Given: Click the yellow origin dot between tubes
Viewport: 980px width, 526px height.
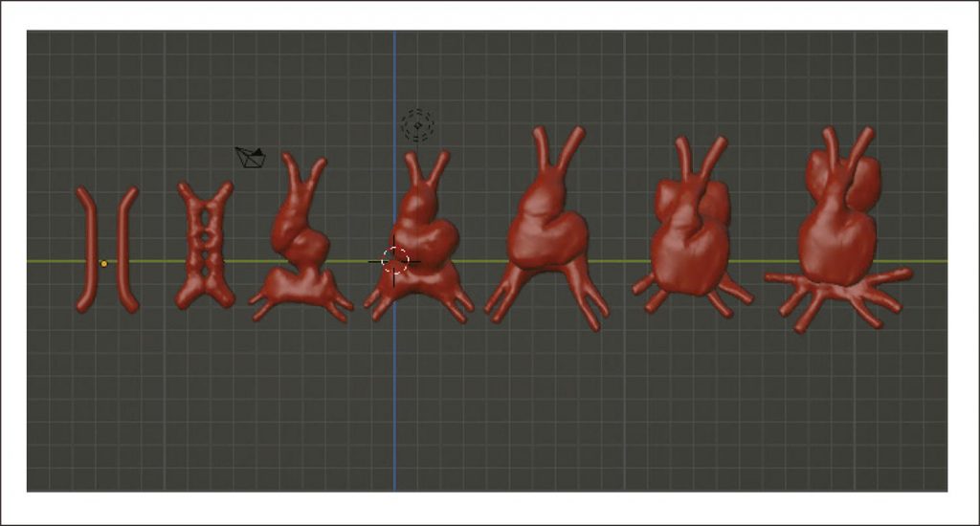Looking at the screenshot, I should tap(103, 263).
